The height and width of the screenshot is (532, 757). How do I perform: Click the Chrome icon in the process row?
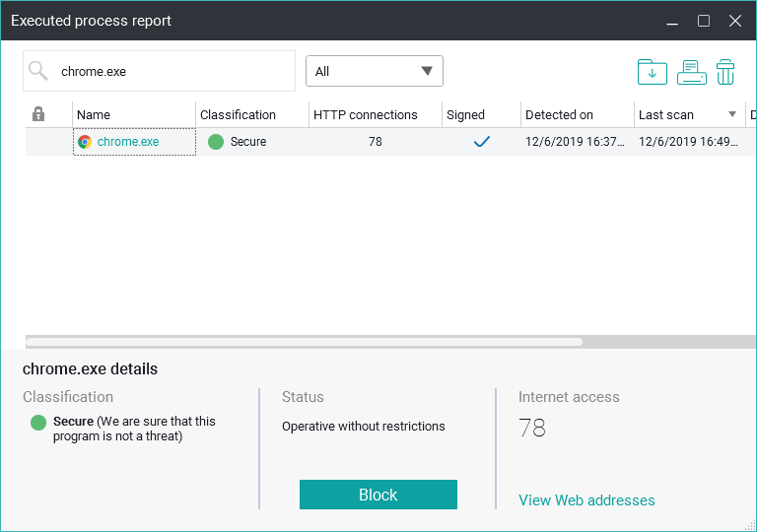85,142
